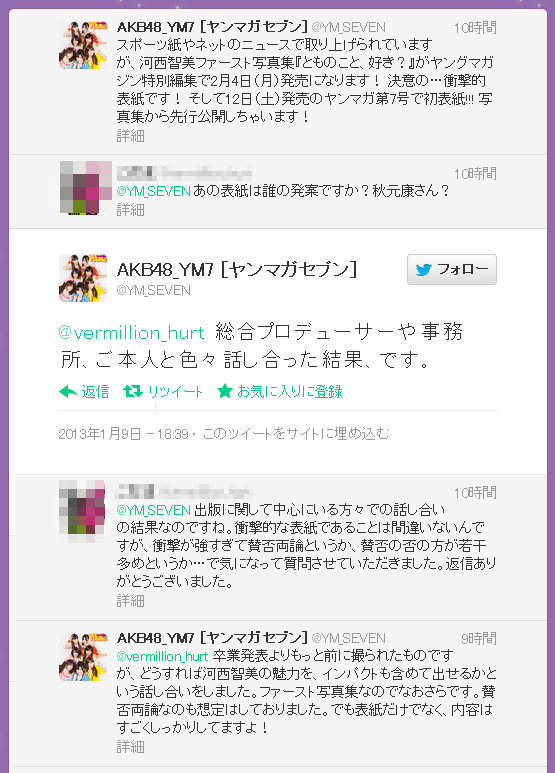This screenshot has width=555, height=773.
Task: Open the 9時間 timestamp on bottom tweet
Action: point(479,639)
